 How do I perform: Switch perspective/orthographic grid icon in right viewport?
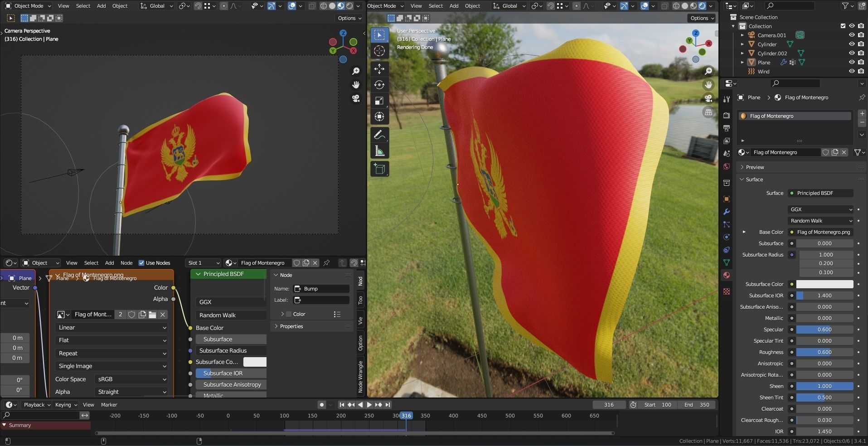708,112
